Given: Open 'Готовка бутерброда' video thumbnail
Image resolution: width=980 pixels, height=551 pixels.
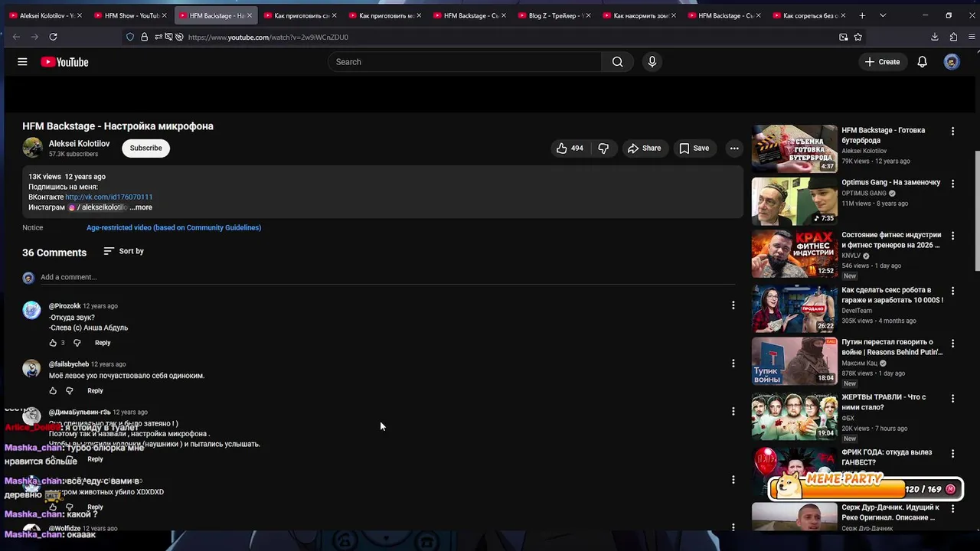Looking at the screenshot, I should pos(794,148).
